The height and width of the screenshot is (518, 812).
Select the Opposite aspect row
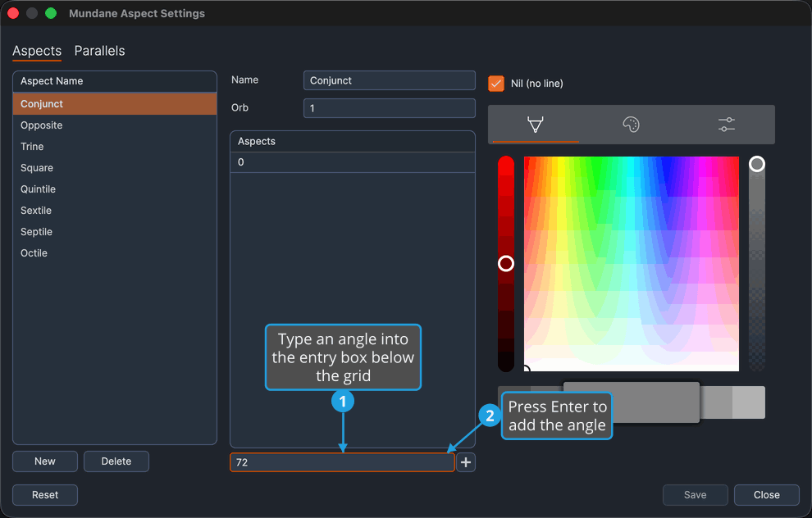pyautogui.click(x=115, y=125)
